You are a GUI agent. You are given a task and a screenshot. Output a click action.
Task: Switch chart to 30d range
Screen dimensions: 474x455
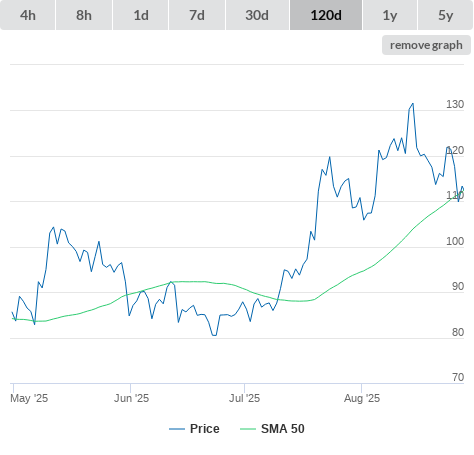[257, 15]
